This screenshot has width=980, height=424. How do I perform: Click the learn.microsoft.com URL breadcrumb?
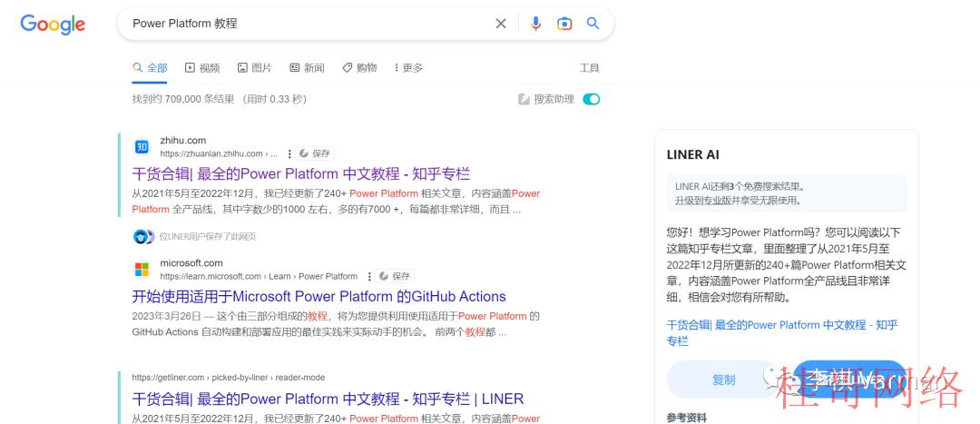[259, 276]
